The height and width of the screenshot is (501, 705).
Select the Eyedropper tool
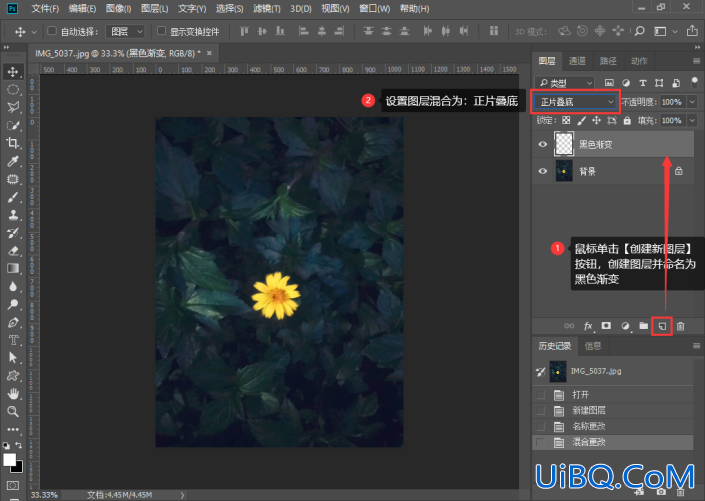[x=13, y=161]
